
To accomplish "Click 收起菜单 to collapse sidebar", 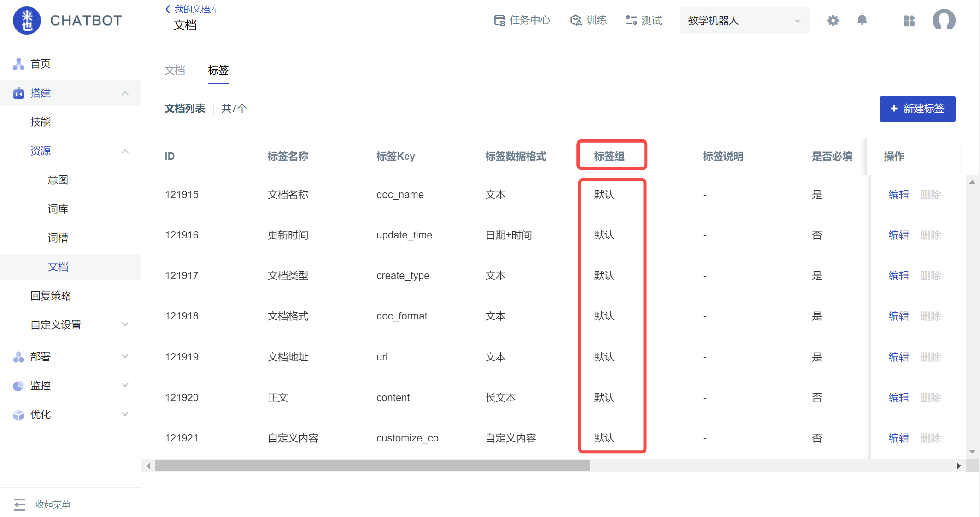I will point(53,505).
